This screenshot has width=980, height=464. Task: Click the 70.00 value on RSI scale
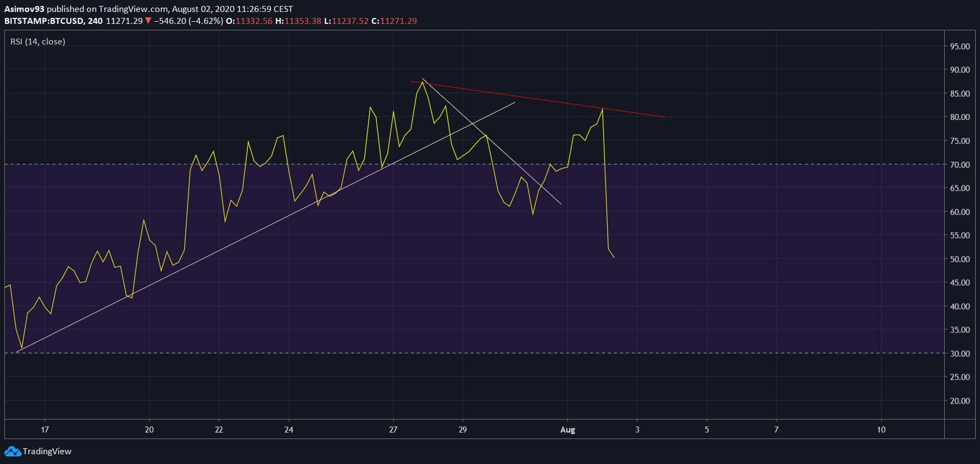959,164
